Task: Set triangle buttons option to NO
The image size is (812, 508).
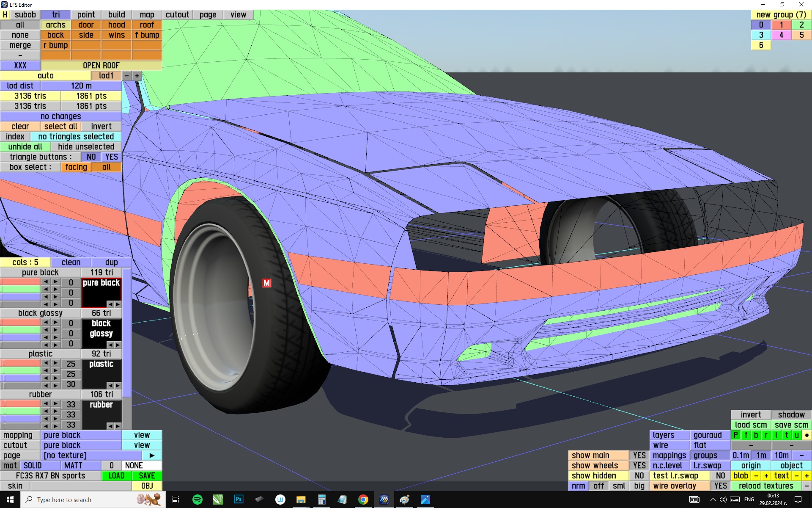Action: (91, 157)
